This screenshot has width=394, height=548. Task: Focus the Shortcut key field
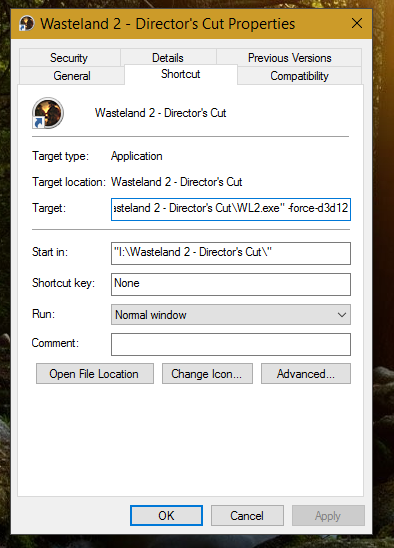pos(231,284)
